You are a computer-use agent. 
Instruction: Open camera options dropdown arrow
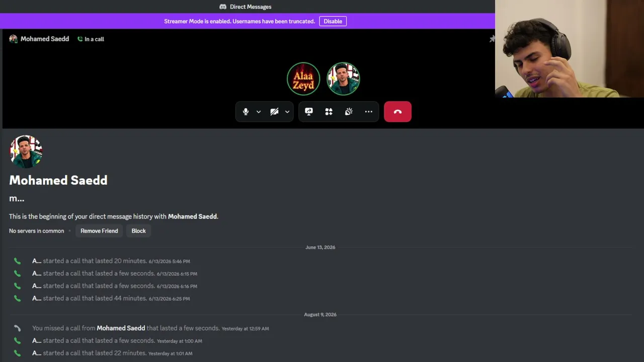(287, 112)
